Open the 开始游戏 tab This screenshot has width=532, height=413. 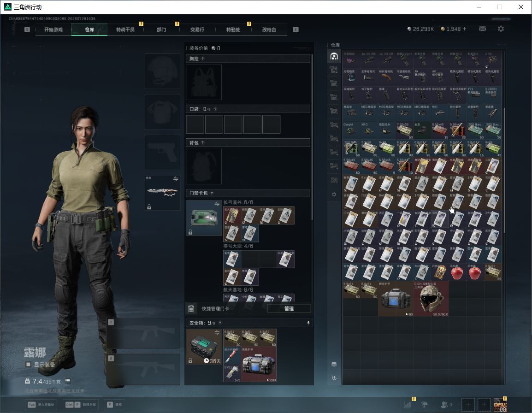pos(53,29)
